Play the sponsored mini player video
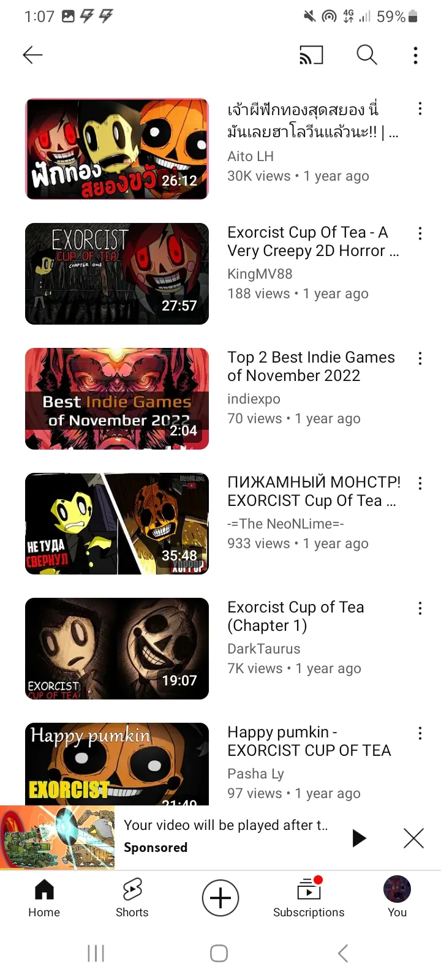 point(360,838)
